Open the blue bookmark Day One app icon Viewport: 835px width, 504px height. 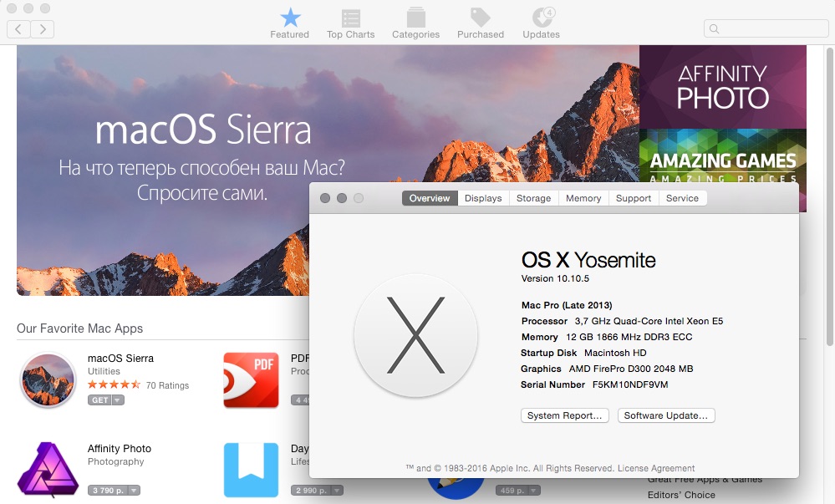tap(251, 470)
